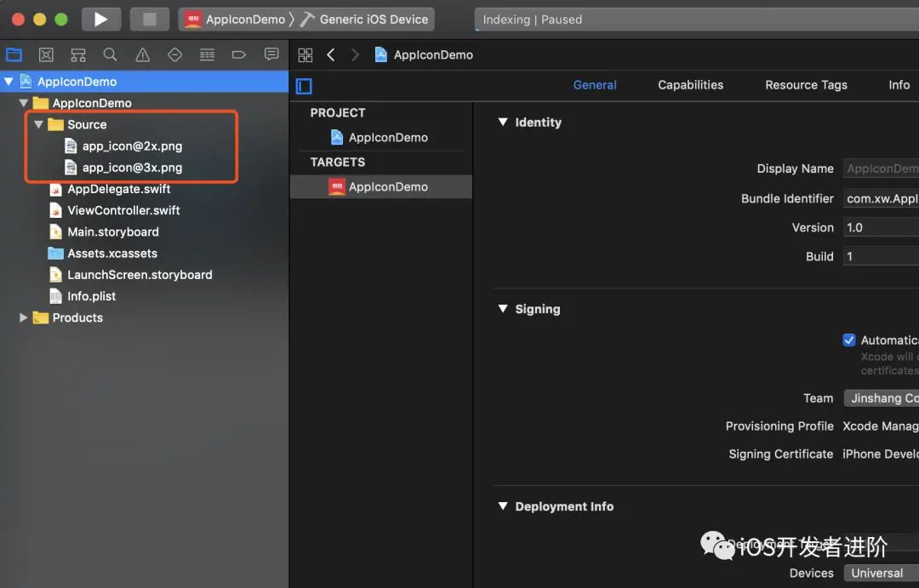Collapse the Identity section
Screen dimensions: 919x588
(x=503, y=122)
